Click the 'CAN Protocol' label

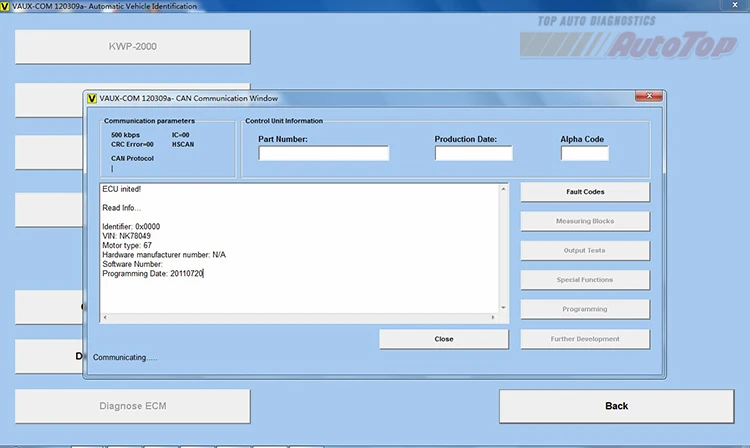click(x=132, y=158)
